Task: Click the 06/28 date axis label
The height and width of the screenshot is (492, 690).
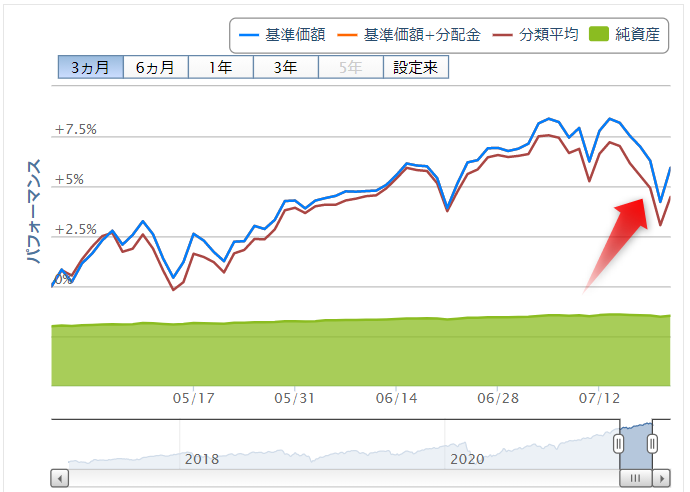Action: (498, 398)
